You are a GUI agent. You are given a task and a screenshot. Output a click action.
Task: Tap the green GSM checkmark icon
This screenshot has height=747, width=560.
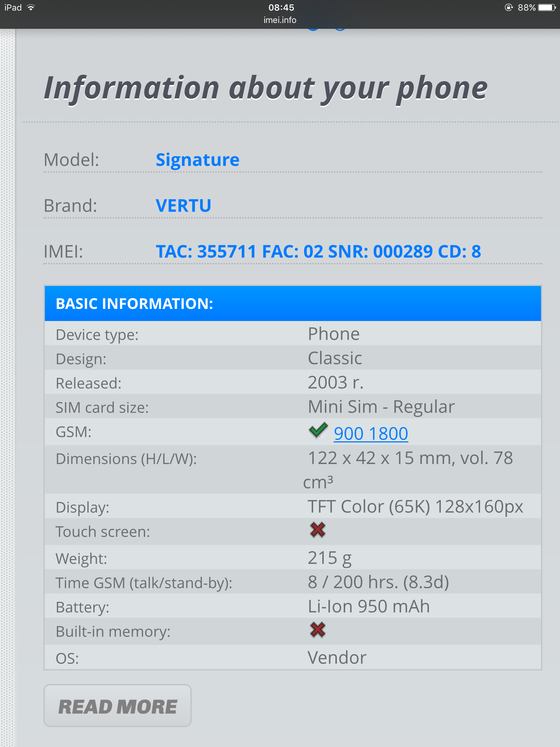(x=318, y=430)
